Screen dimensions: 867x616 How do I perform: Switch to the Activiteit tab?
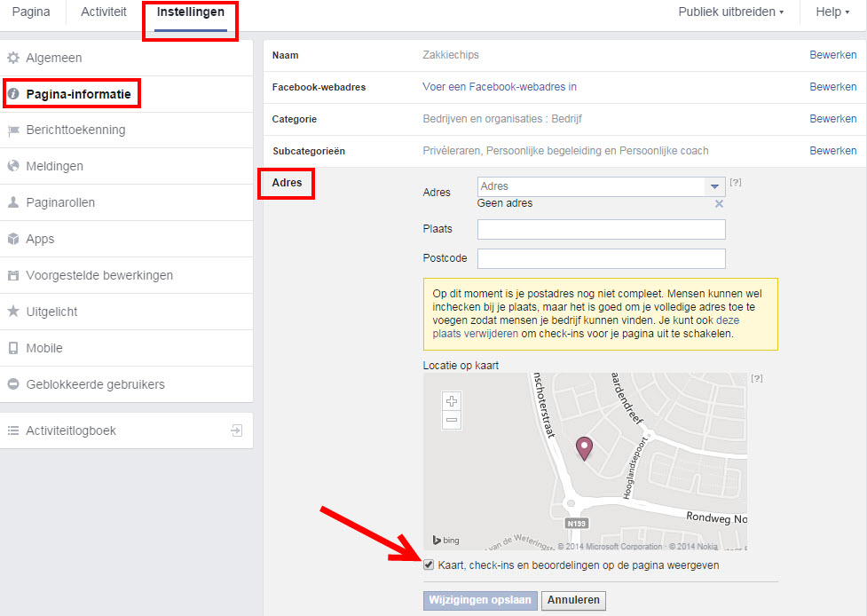tap(104, 12)
